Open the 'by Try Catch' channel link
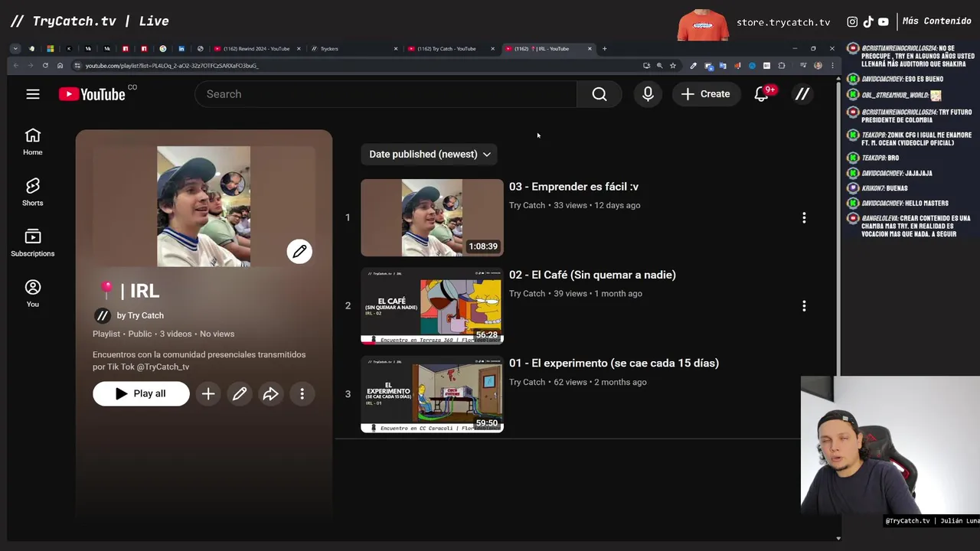This screenshot has width=980, height=551. pos(140,315)
